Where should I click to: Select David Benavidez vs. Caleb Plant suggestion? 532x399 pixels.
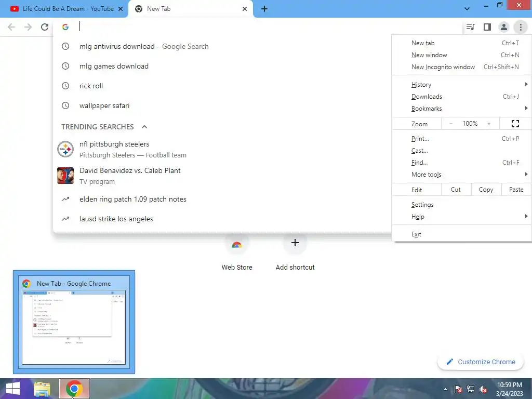pos(222,176)
